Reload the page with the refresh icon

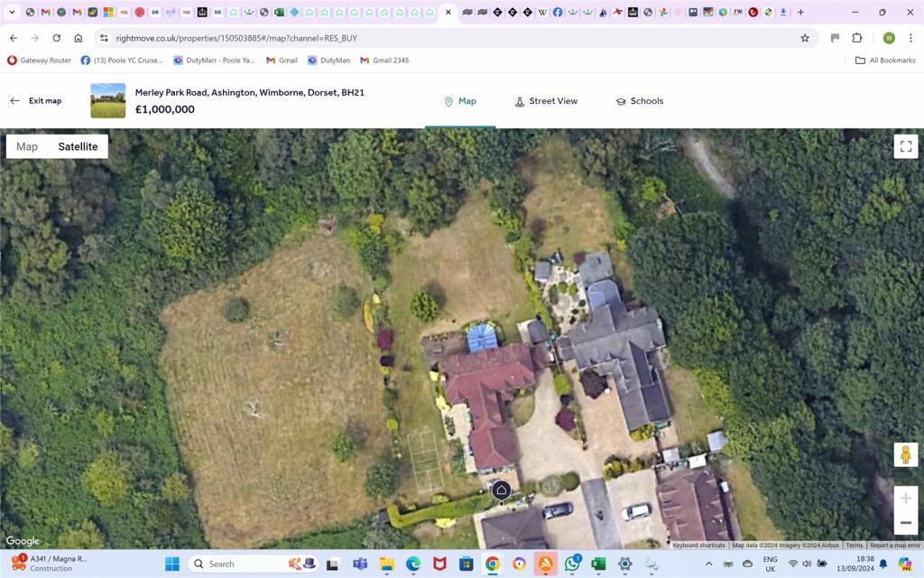[x=56, y=38]
